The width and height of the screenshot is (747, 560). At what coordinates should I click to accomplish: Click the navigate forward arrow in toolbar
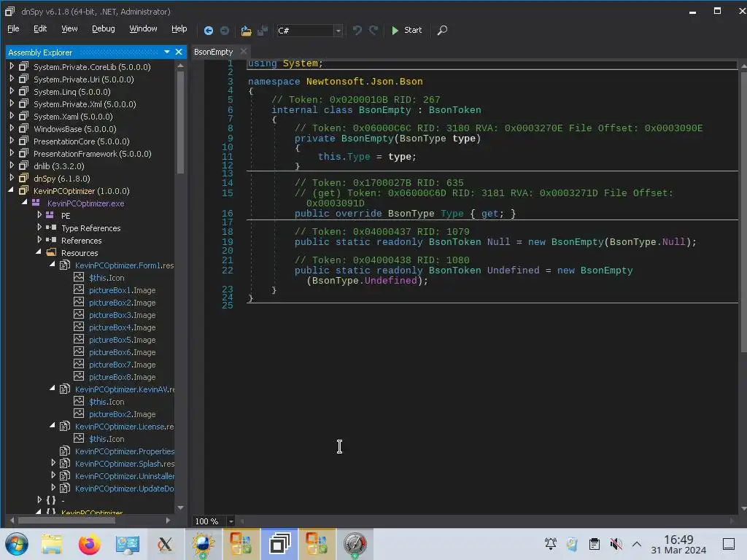[x=225, y=31]
